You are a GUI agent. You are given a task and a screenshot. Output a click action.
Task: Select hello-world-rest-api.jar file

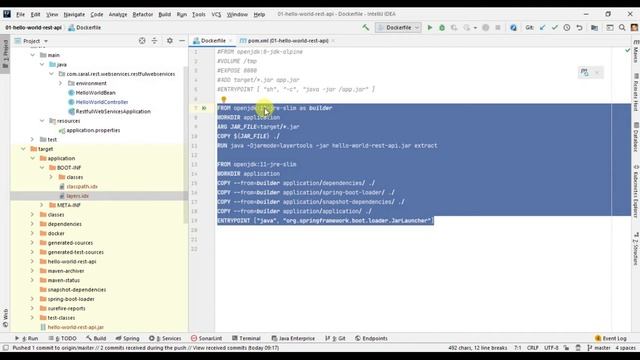76,327
